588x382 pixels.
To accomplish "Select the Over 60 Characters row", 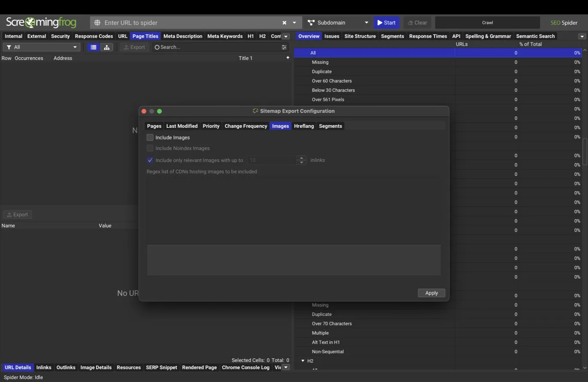I will coord(438,81).
